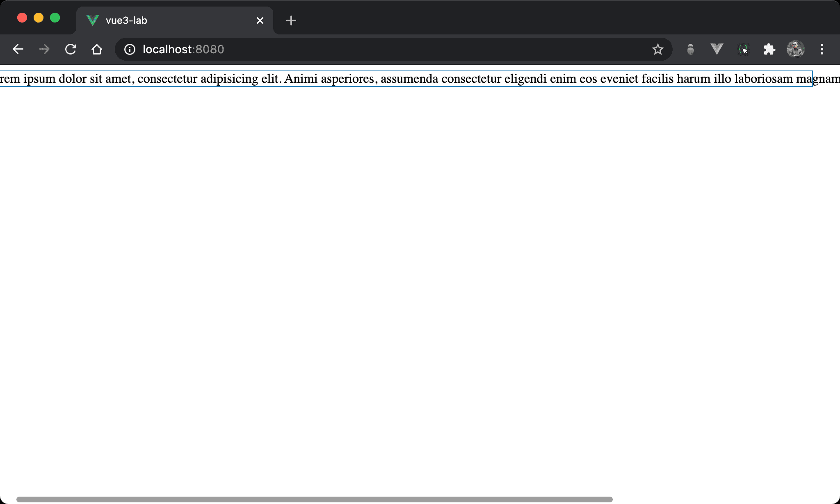
Task: Click the gray bug extension icon
Action: click(691, 50)
